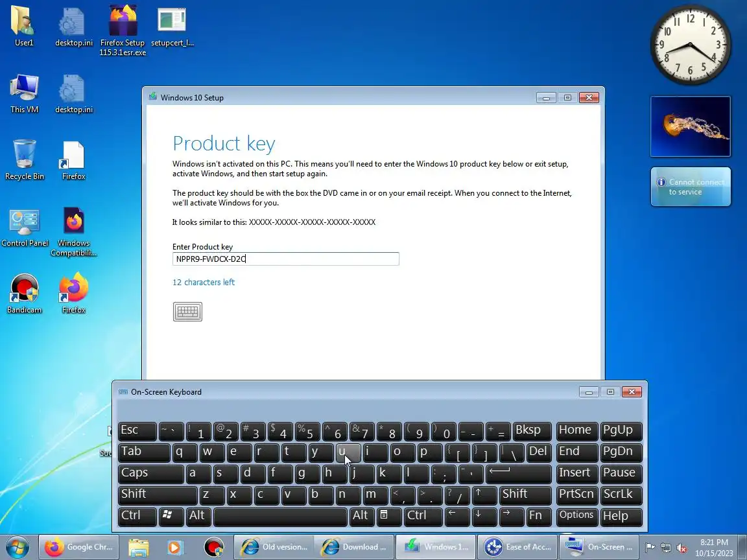Click the space bar on on-screen keyboard
This screenshot has width=747, height=560.
pos(280,517)
